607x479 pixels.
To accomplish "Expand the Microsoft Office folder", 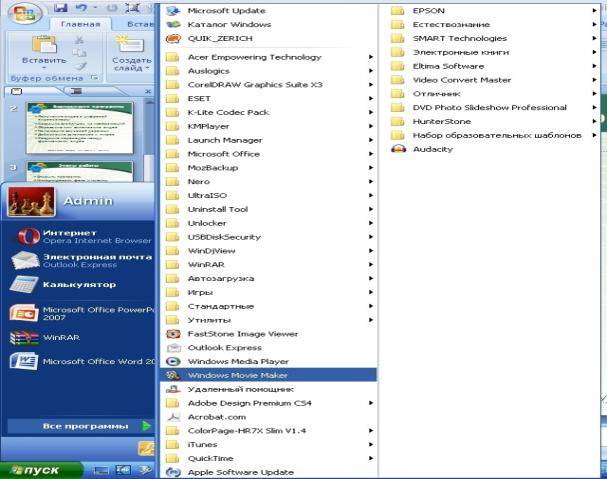I will point(268,154).
